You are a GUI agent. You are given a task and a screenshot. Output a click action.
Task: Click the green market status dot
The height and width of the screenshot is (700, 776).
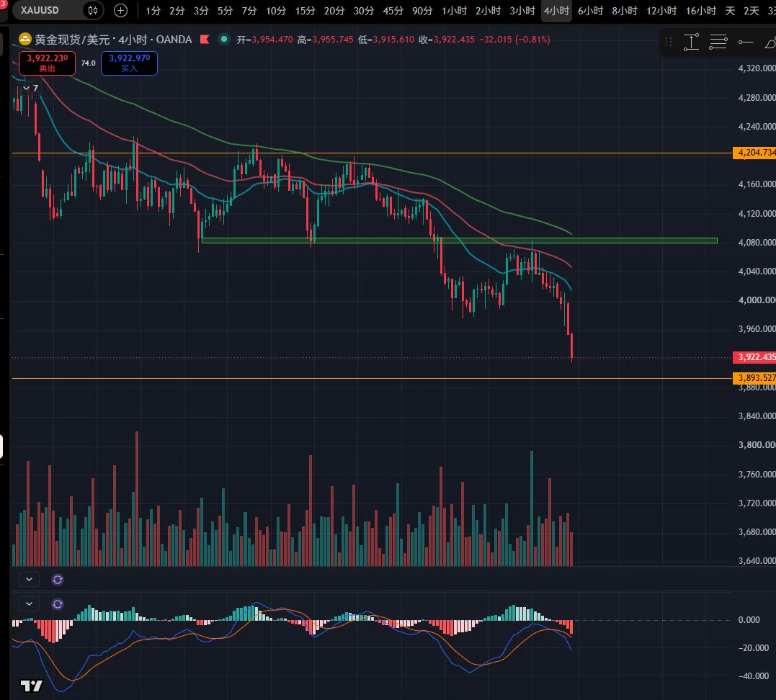pos(224,39)
